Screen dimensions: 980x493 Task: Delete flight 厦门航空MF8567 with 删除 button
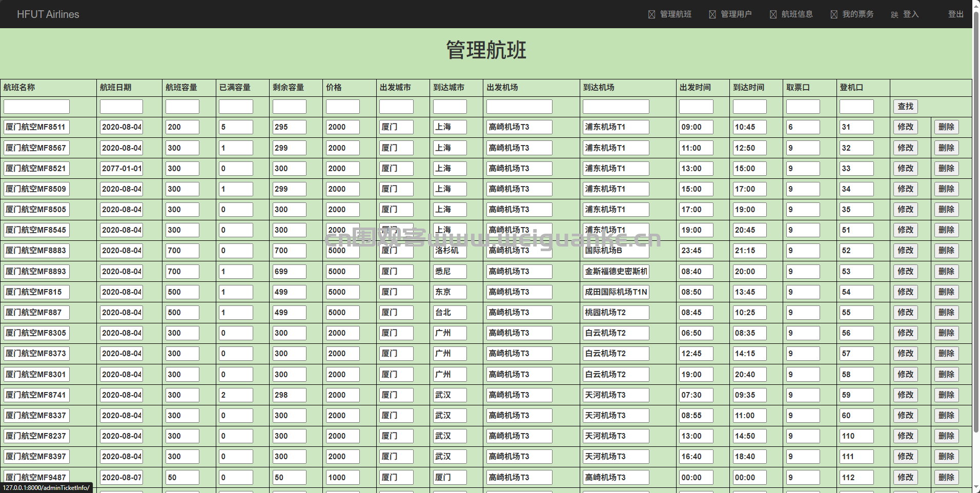(946, 148)
